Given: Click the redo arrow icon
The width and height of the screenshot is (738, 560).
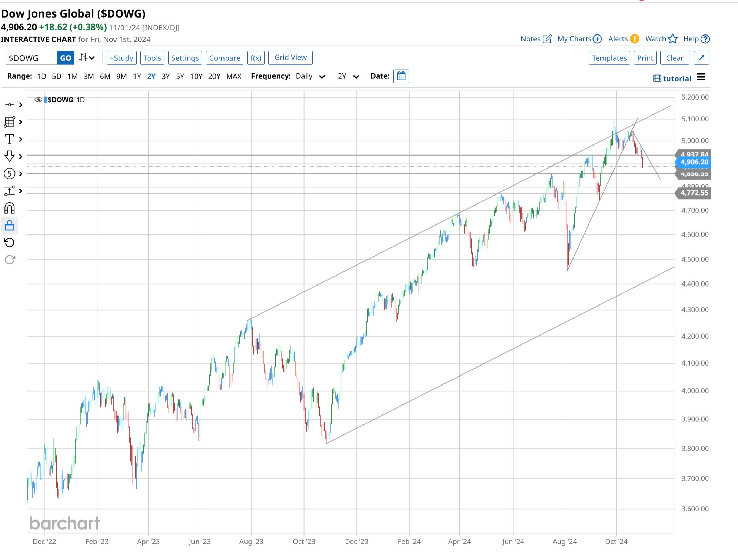Looking at the screenshot, I should click(x=9, y=260).
